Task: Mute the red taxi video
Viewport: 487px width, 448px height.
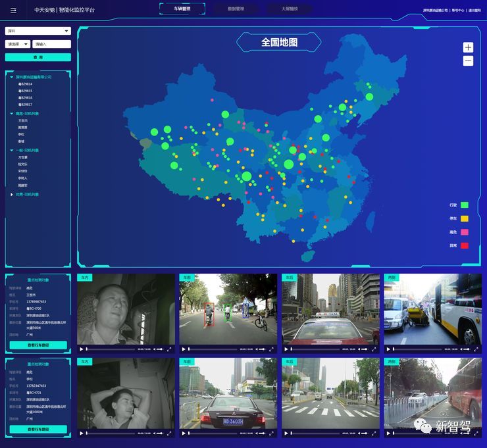Action: (x=359, y=349)
